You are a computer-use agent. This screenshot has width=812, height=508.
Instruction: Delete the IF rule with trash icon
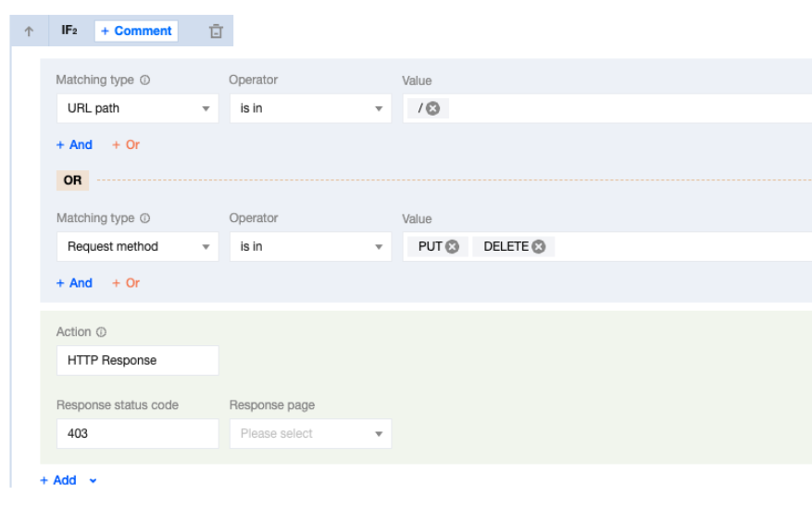[x=216, y=31]
